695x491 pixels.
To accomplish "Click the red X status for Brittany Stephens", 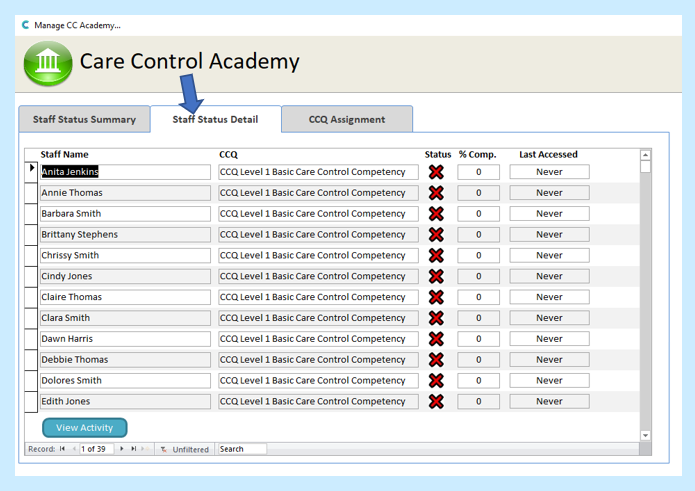I will (x=436, y=235).
